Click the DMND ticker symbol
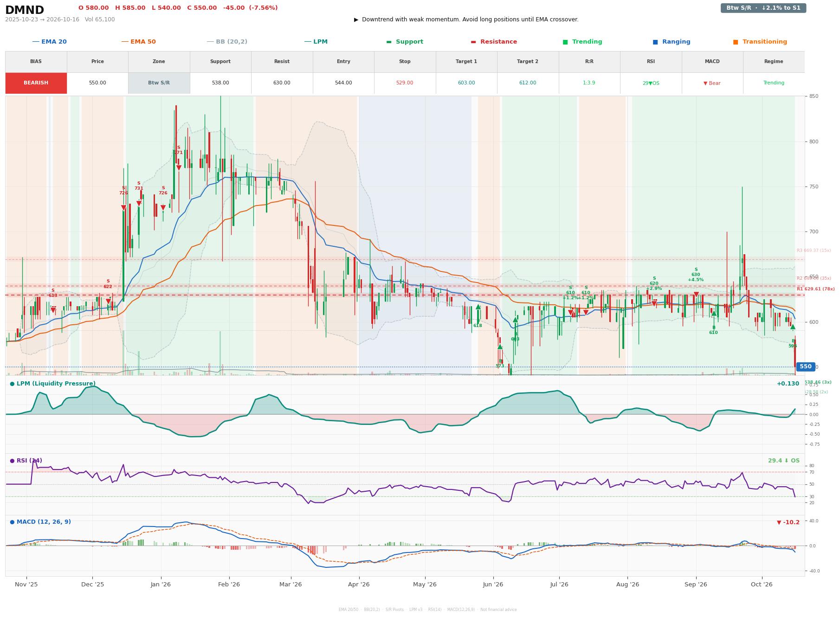 pyautogui.click(x=25, y=10)
